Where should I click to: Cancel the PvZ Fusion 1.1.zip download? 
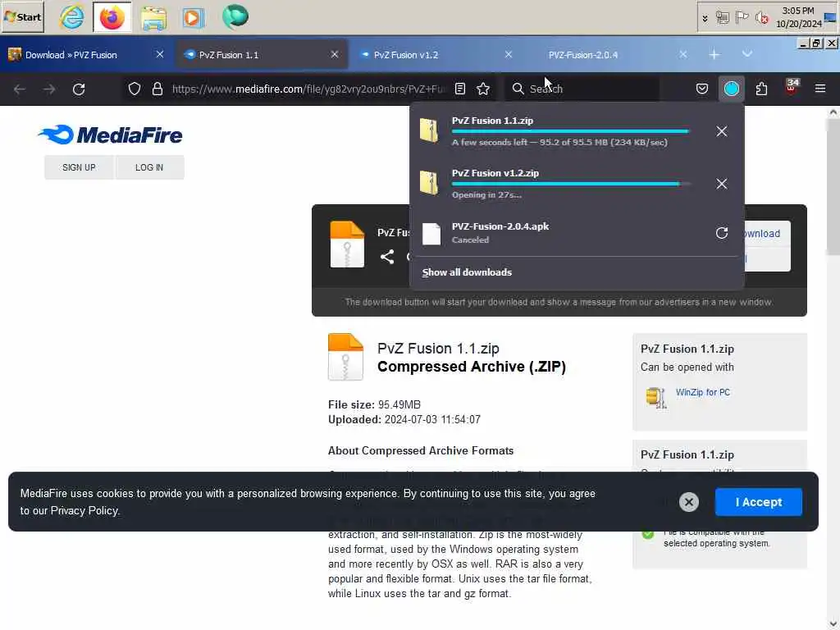(x=722, y=131)
